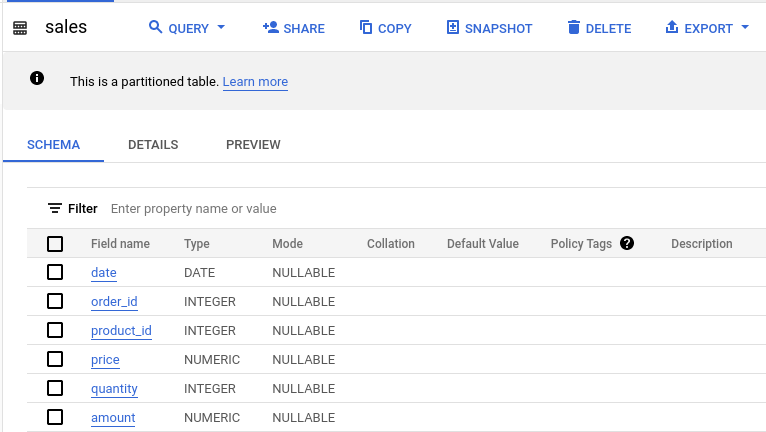Check the amount row checkbox

click(55, 417)
